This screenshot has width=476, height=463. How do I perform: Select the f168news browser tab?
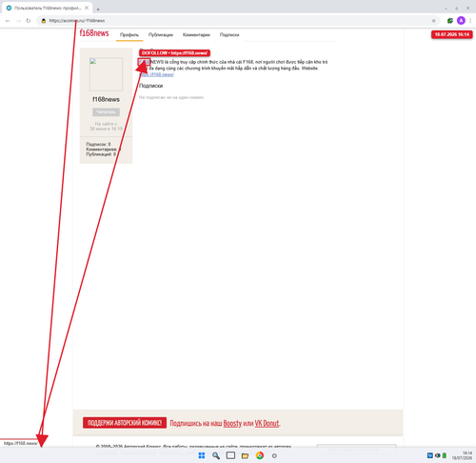(x=48, y=8)
